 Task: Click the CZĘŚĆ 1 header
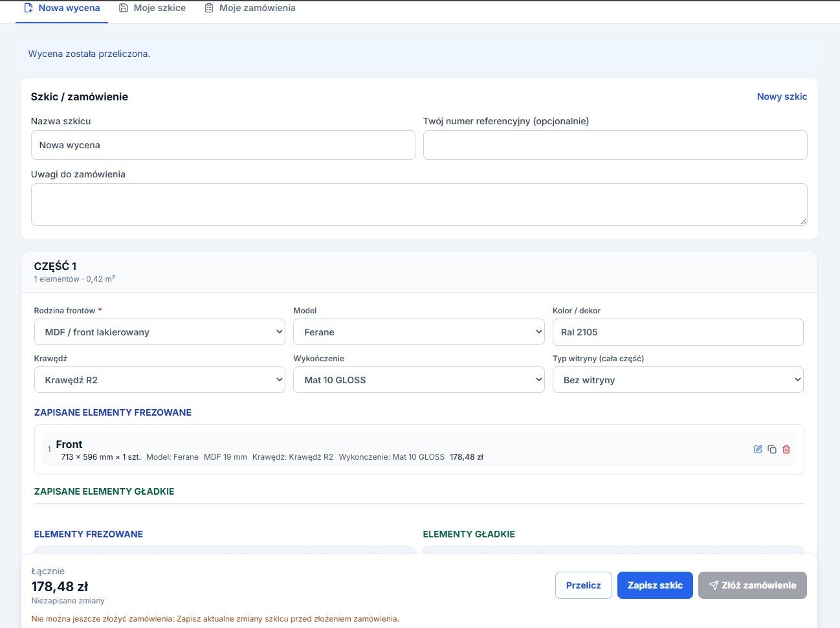(56, 266)
